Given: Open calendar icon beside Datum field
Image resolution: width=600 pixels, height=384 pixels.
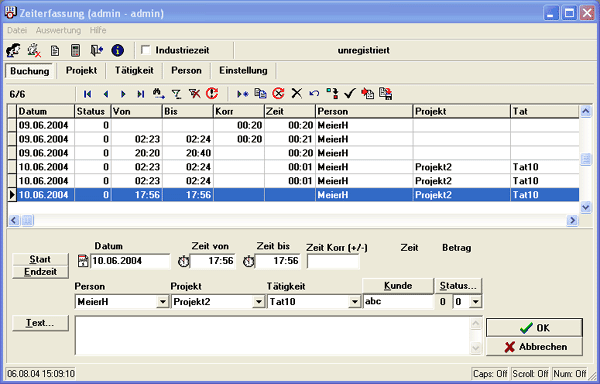Looking at the screenshot, I should (83, 261).
